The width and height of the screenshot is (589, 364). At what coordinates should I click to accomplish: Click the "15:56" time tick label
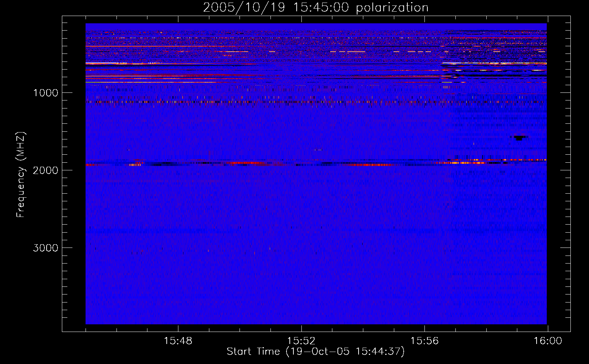(x=424, y=341)
